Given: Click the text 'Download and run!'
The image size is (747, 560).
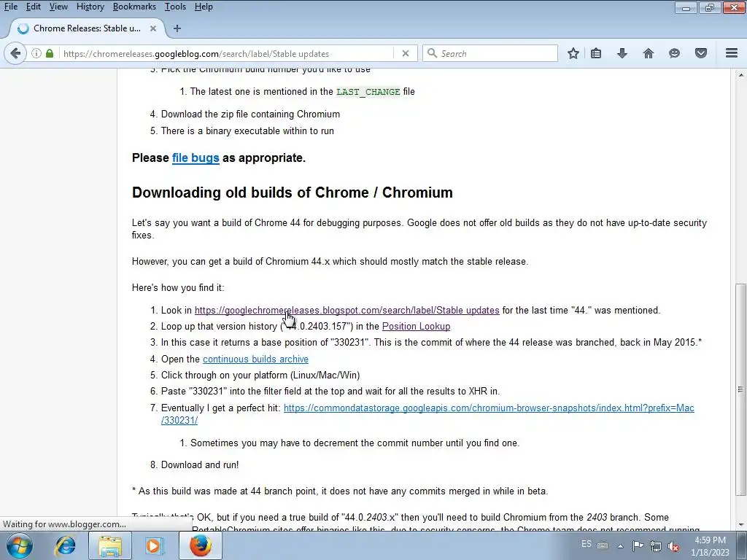Looking at the screenshot, I should click(x=200, y=464).
